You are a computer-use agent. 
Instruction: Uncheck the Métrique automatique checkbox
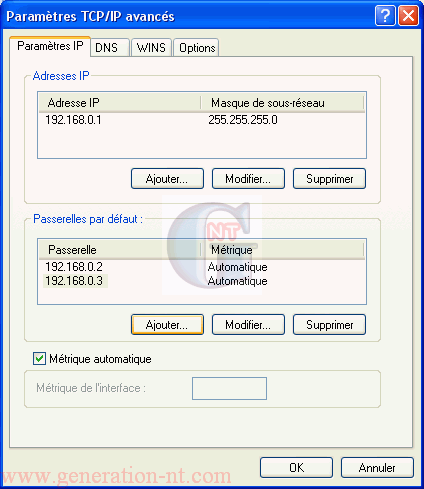click(39, 359)
